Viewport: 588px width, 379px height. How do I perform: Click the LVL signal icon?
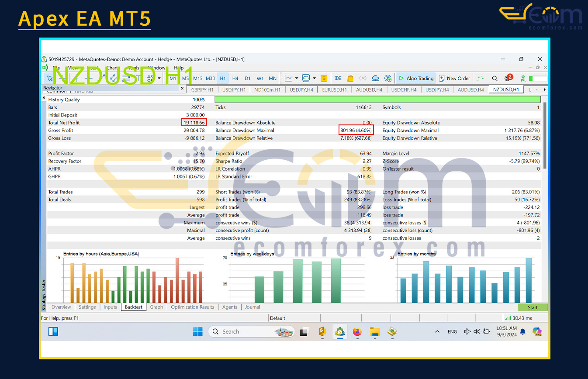click(523, 78)
